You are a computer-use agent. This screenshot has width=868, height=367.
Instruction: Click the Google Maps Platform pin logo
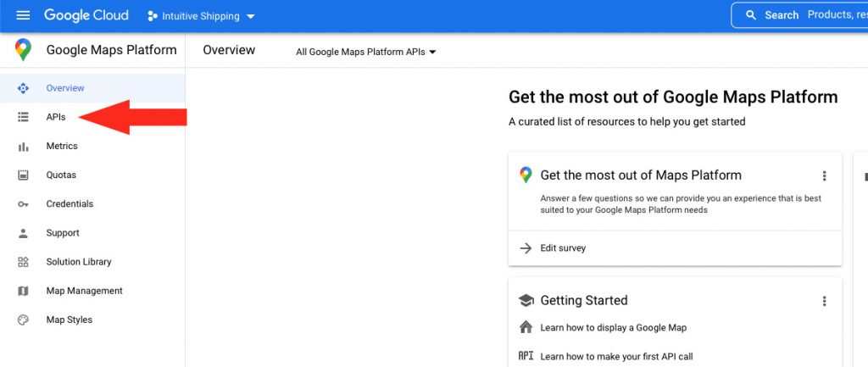pyautogui.click(x=23, y=50)
